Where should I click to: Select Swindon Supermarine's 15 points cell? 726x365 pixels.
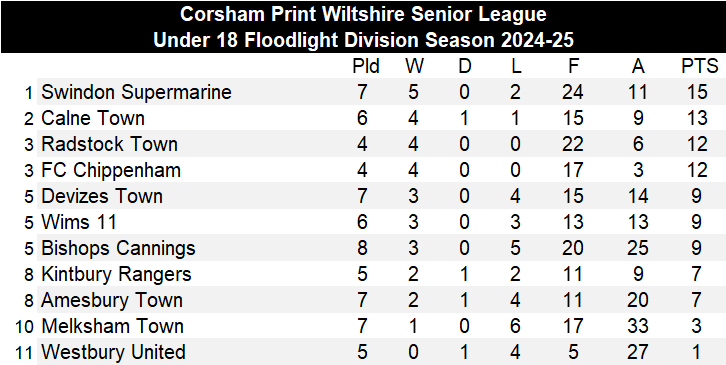[697, 92]
